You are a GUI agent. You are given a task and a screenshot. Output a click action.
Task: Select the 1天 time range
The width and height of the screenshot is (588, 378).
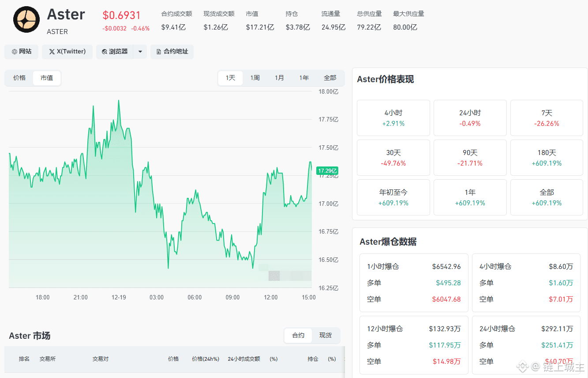pyautogui.click(x=231, y=78)
